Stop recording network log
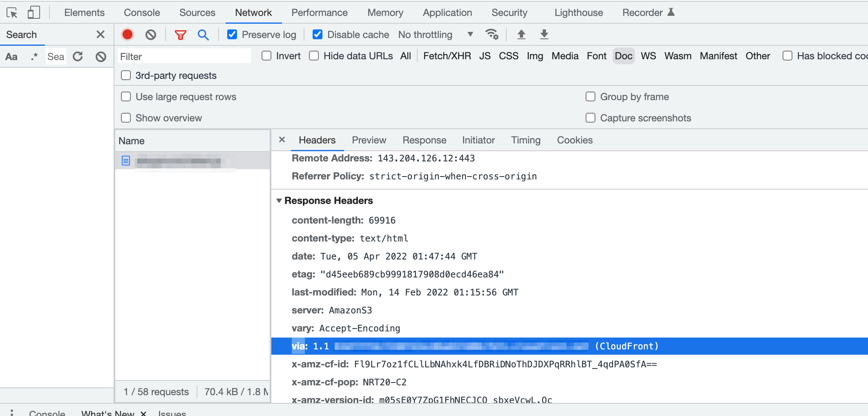 click(x=128, y=34)
